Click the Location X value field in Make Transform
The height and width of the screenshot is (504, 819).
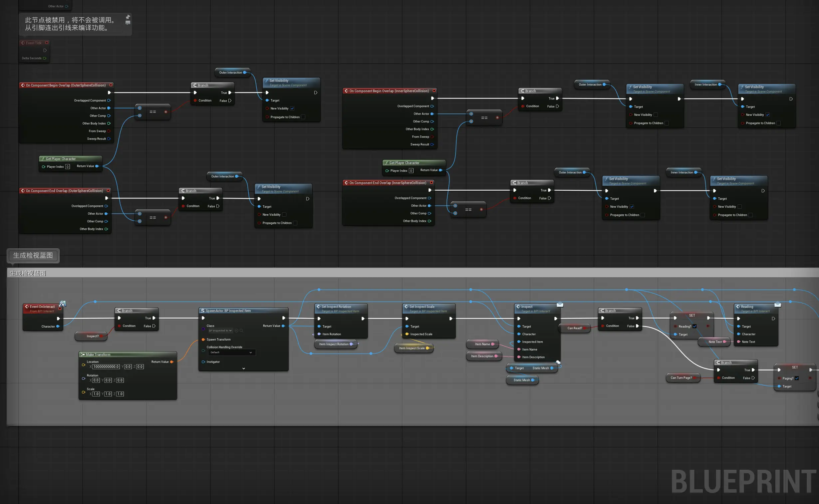106,367
